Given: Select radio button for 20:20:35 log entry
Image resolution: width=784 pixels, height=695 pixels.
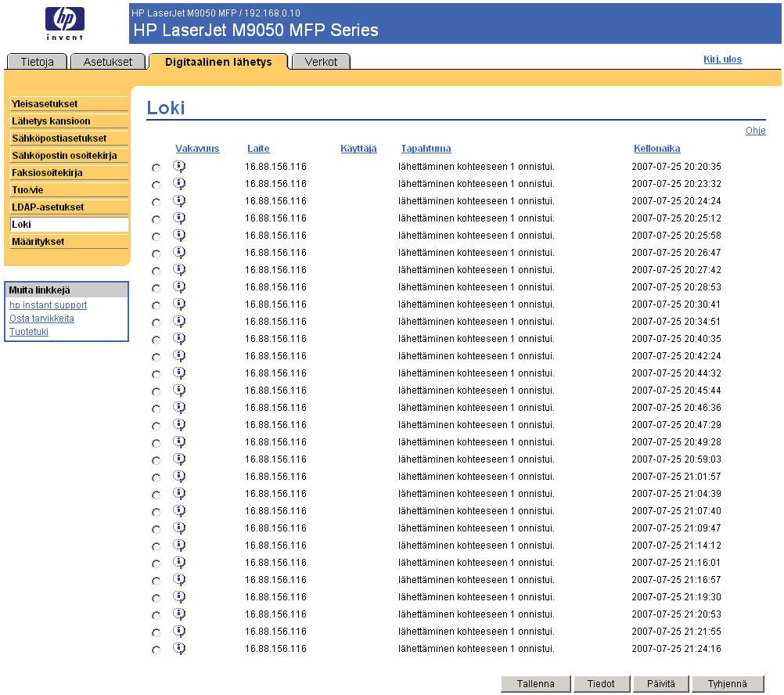Looking at the screenshot, I should [x=156, y=168].
